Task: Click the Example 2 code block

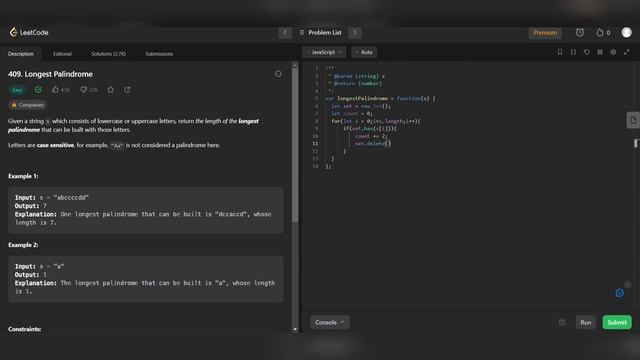Action: pyautogui.click(x=146, y=279)
